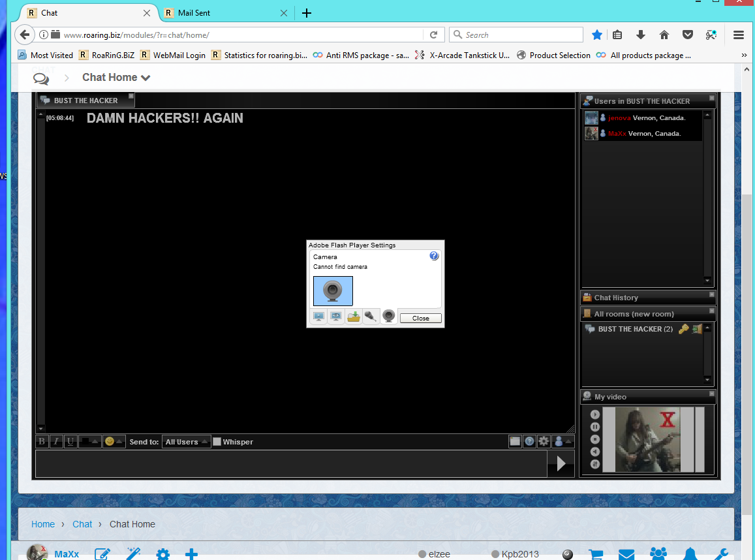The width and height of the screenshot is (755, 560).
Task: Click Close in Flash Player Settings
Action: 421,319
